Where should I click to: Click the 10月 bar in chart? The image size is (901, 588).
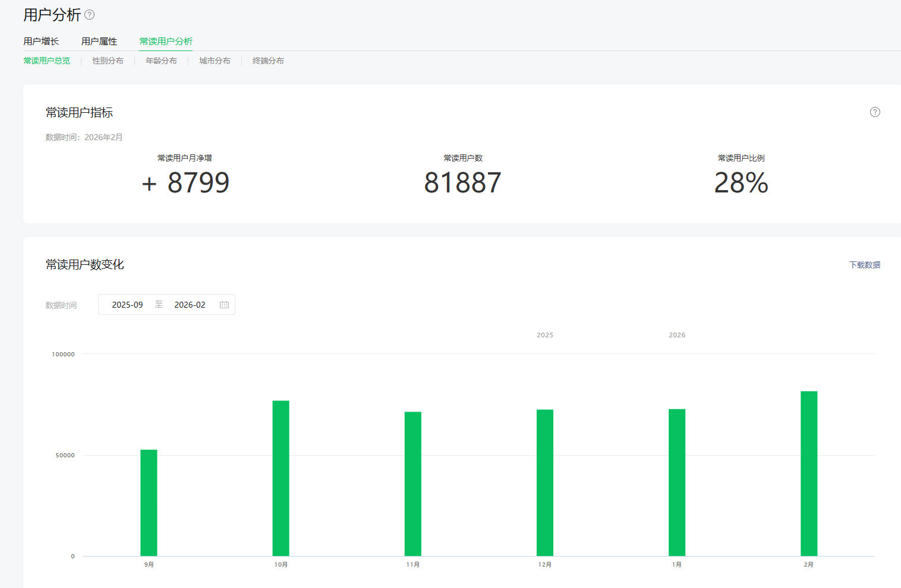pos(281,478)
